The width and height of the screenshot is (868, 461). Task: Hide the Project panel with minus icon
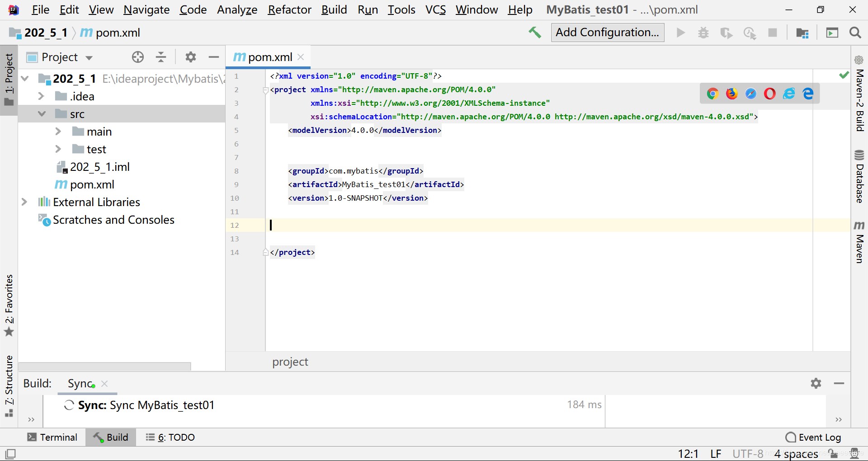click(x=214, y=57)
